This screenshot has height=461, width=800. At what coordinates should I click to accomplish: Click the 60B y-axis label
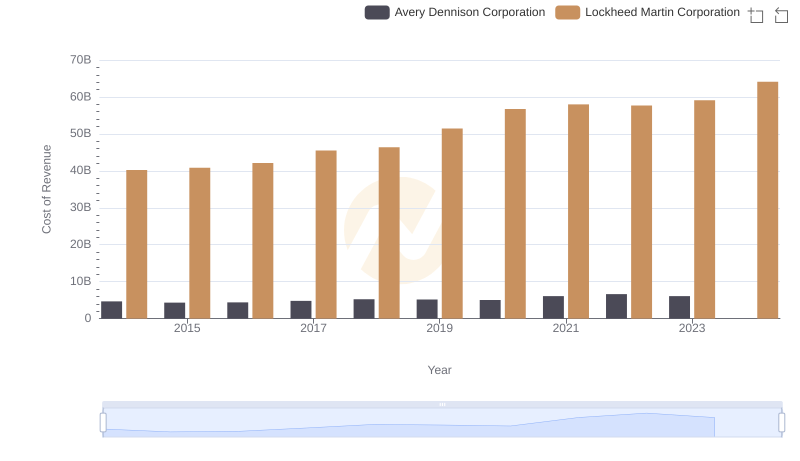pyautogui.click(x=81, y=97)
